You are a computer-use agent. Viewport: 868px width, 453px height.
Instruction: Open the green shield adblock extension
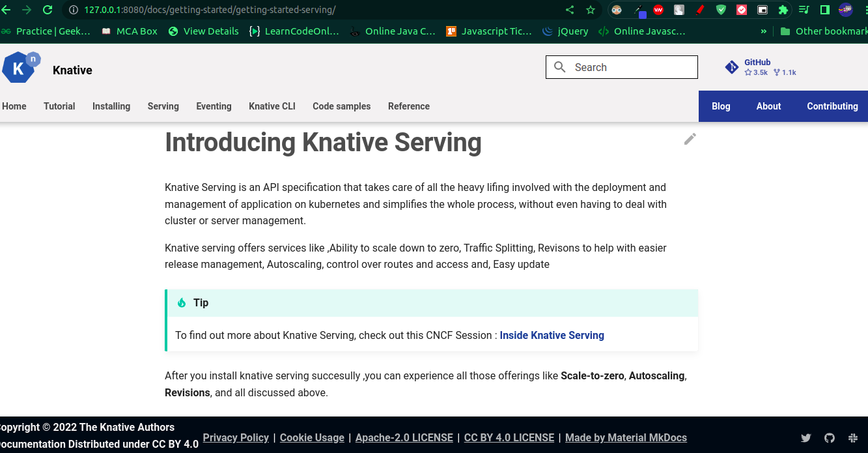click(x=721, y=10)
